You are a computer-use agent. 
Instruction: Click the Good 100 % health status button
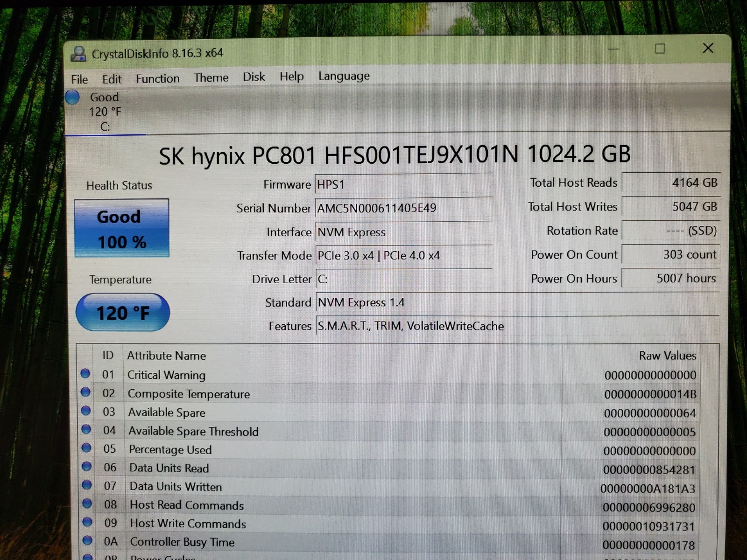[122, 228]
